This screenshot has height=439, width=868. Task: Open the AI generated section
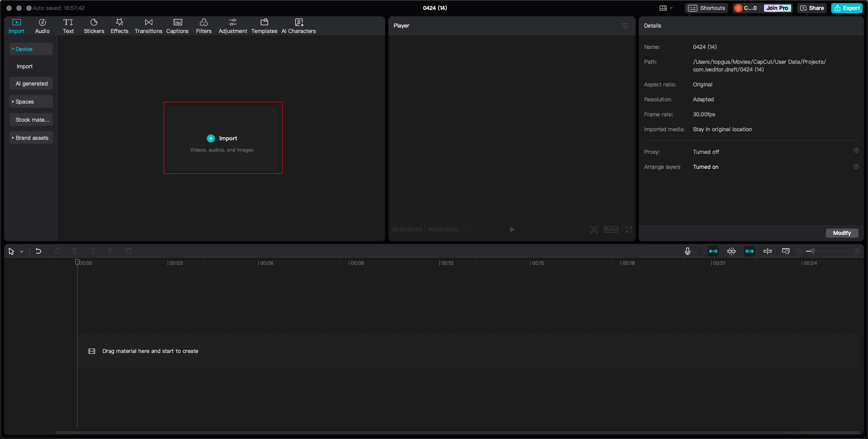pyautogui.click(x=31, y=84)
